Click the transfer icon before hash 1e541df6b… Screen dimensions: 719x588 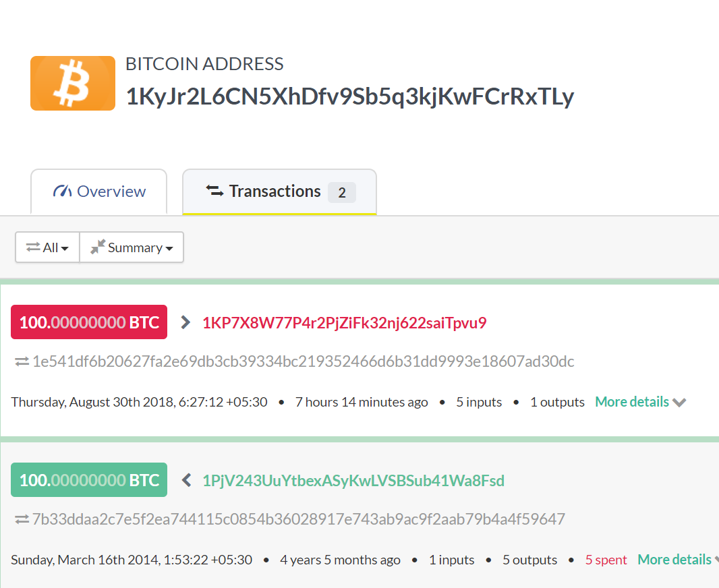(22, 362)
